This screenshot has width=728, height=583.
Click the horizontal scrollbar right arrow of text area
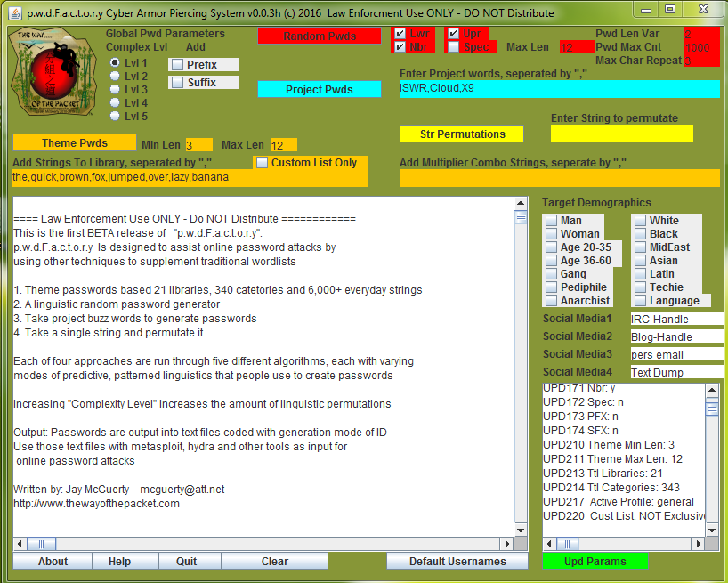pyautogui.click(x=507, y=543)
